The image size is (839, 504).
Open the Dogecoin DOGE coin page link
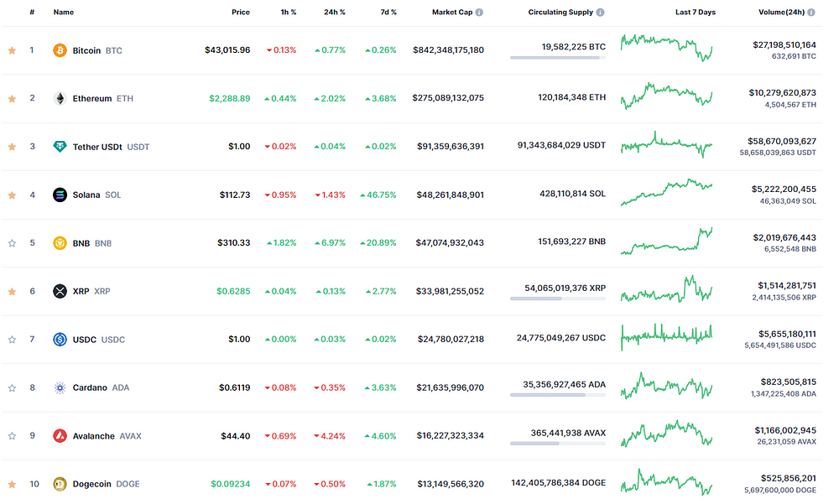pyautogui.click(x=106, y=484)
